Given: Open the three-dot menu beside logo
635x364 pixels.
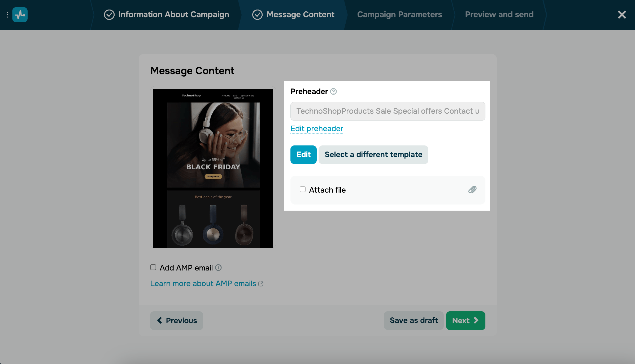Looking at the screenshot, I should pos(7,15).
